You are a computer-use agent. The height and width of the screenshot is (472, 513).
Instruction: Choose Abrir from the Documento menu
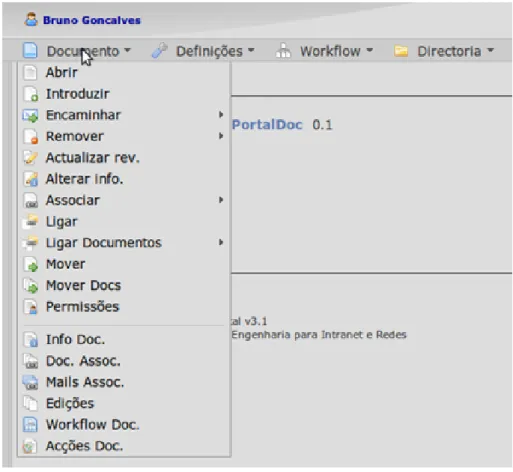tap(124, 72)
